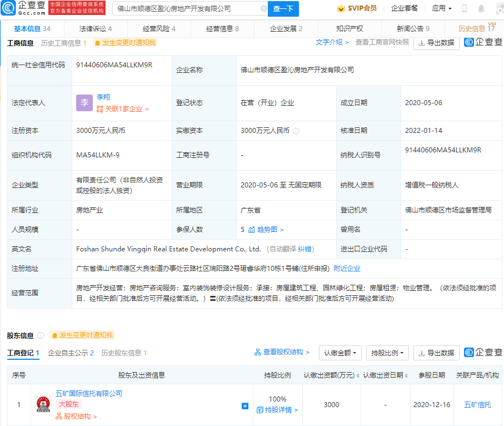The width and height of the screenshot is (504, 426).
Task: Expand the 应用 menu in header
Action: click(x=442, y=9)
